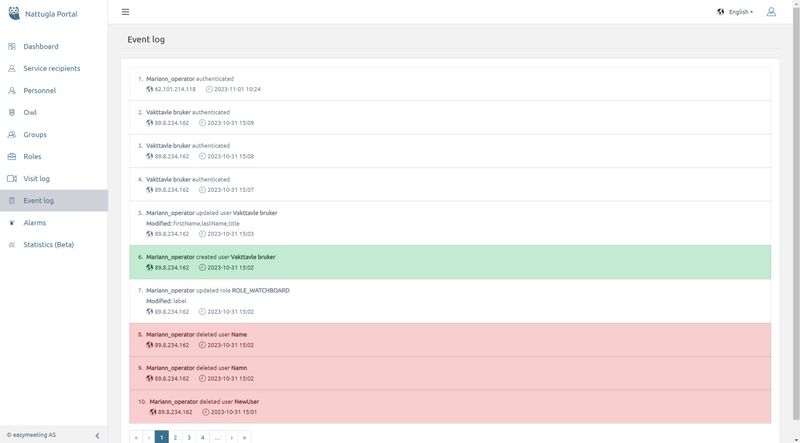The width and height of the screenshot is (800, 443).
Task: Select the green created user Vakttavle bruker entry
Action: pos(450,262)
